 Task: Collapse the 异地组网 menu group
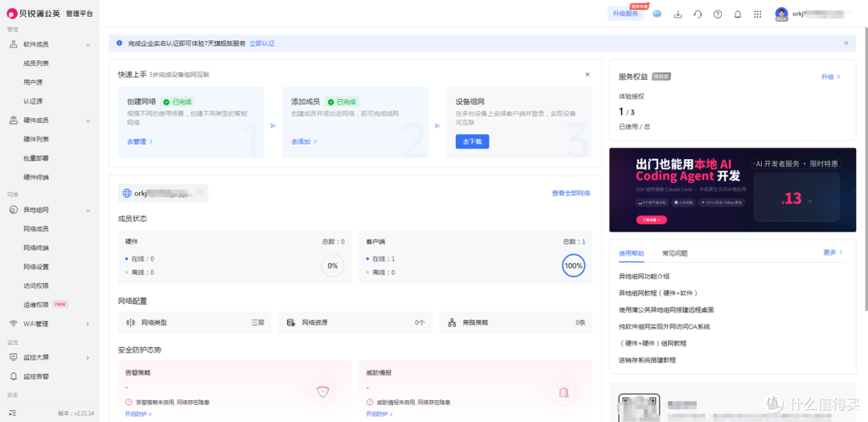pos(88,210)
